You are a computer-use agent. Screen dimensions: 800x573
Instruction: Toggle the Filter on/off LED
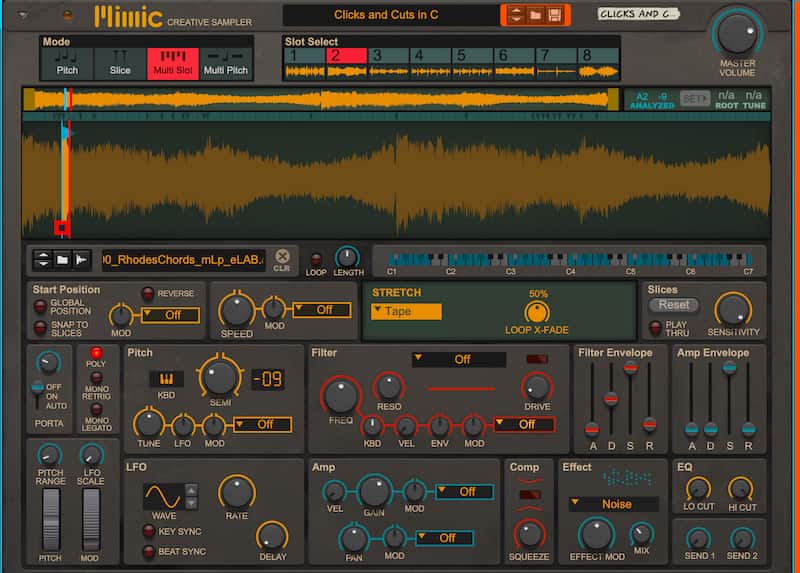[537, 359]
